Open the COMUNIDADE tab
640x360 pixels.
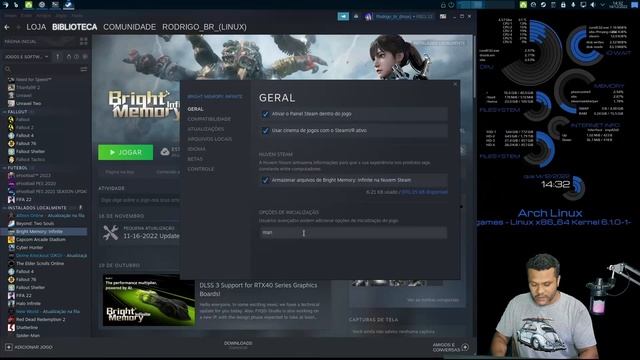(x=129, y=27)
